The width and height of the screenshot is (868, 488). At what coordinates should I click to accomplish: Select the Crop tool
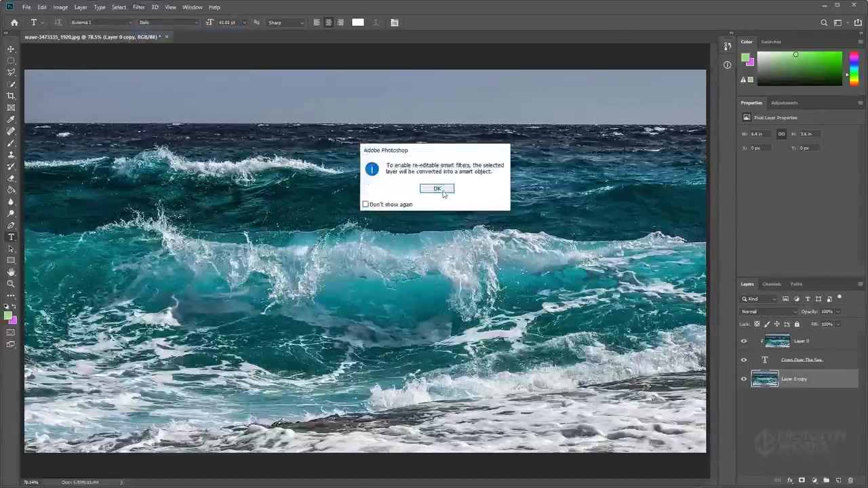pos(11,96)
